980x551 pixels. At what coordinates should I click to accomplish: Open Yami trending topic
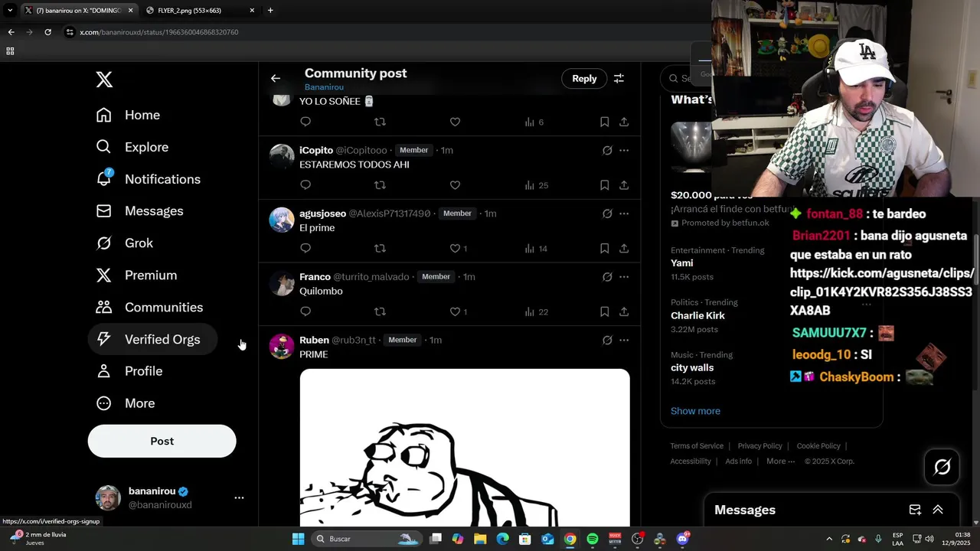[682, 263]
